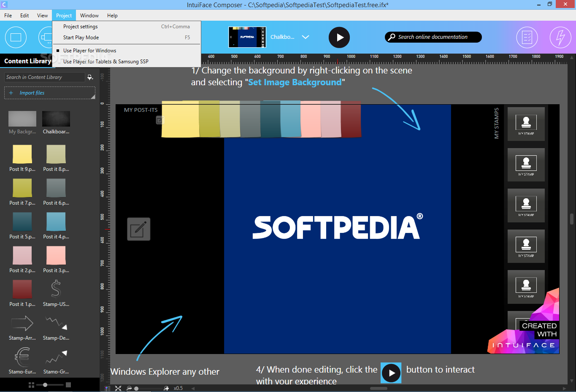Click small edit icon near MY POST-ITS
The width and height of the screenshot is (576, 392).
pyautogui.click(x=160, y=120)
